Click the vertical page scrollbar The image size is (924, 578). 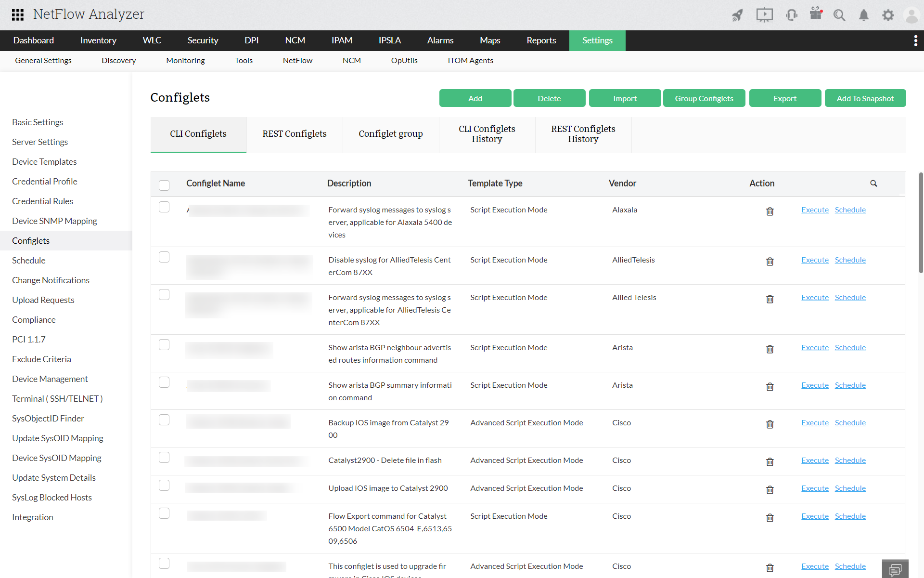(921, 222)
